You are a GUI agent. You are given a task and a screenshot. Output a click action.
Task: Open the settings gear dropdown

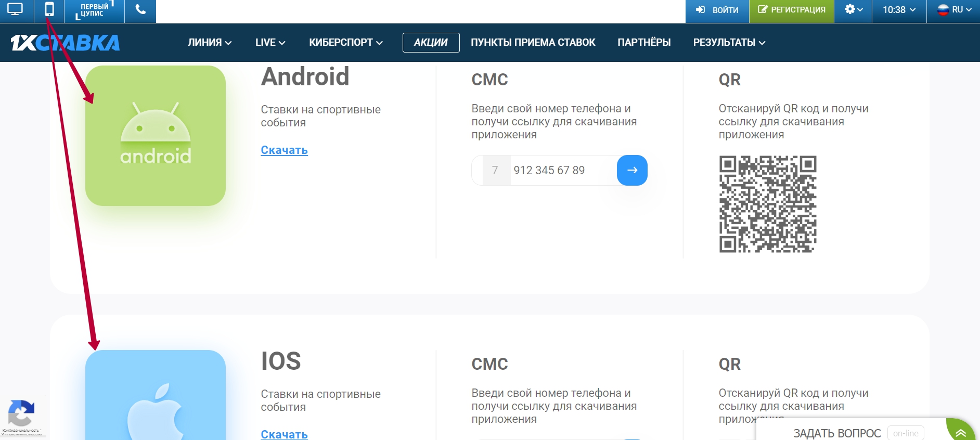point(853,10)
